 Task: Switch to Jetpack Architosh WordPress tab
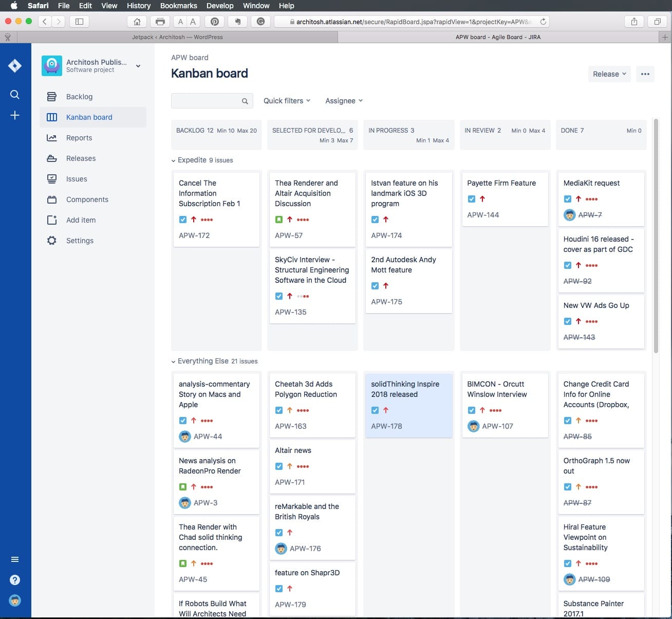click(177, 37)
